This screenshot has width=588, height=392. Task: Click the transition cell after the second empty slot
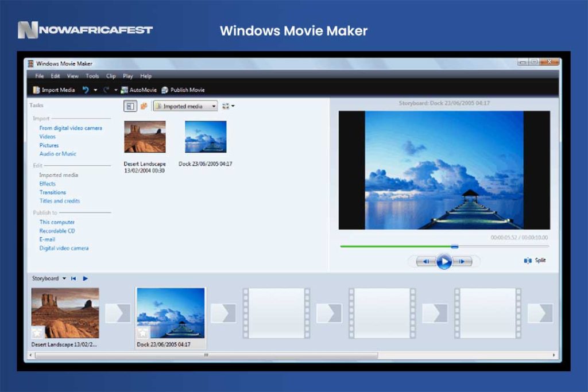(435, 313)
